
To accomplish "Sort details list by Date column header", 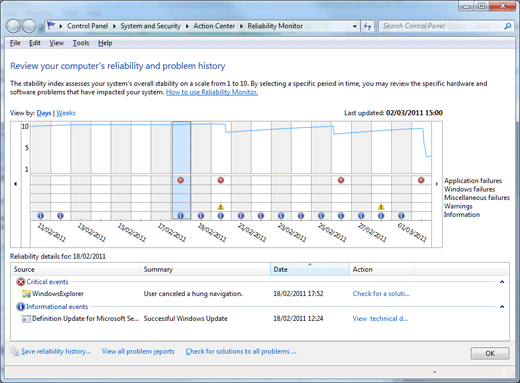I will [310, 269].
